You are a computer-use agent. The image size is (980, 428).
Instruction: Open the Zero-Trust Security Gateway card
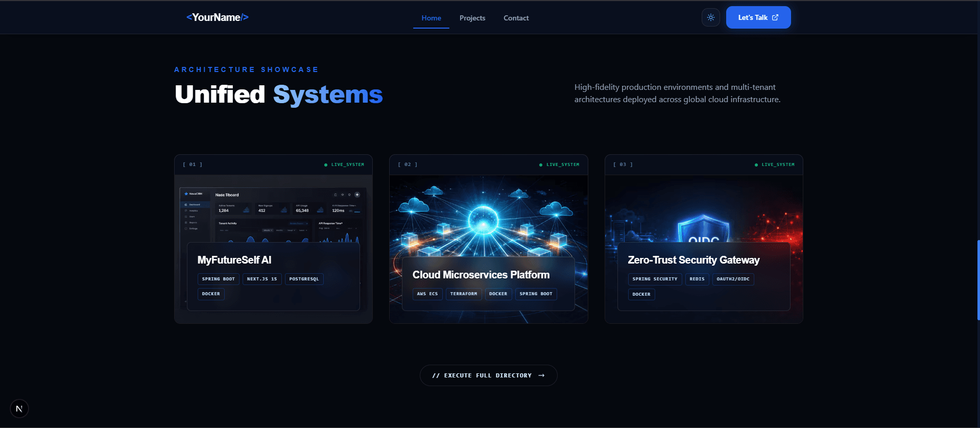[x=704, y=239]
